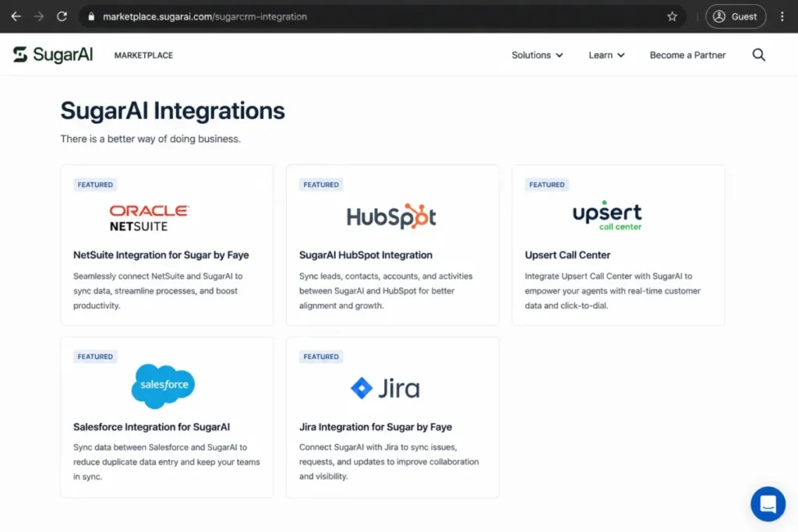Open the Guest profile button

736,16
